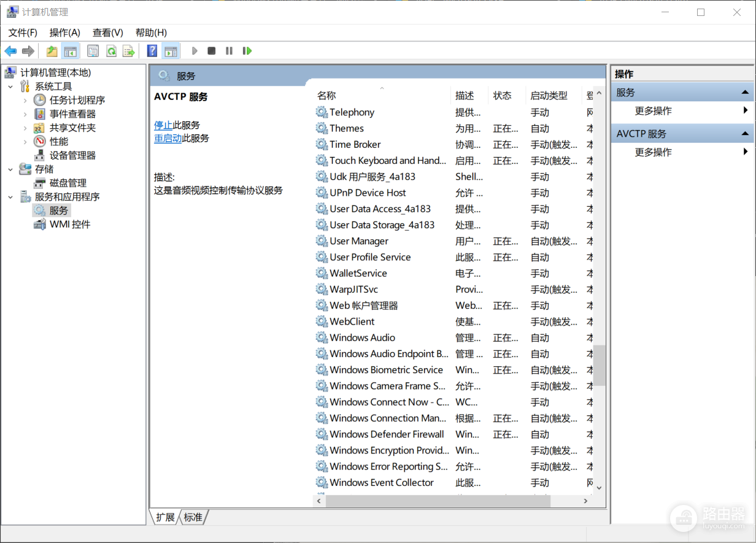Click the toolbar Refresh icon

[111, 51]
